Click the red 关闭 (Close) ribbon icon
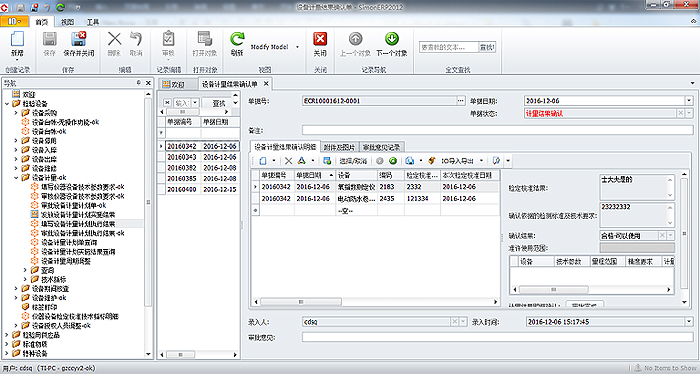The image size is (700, 374). point(320,39)
